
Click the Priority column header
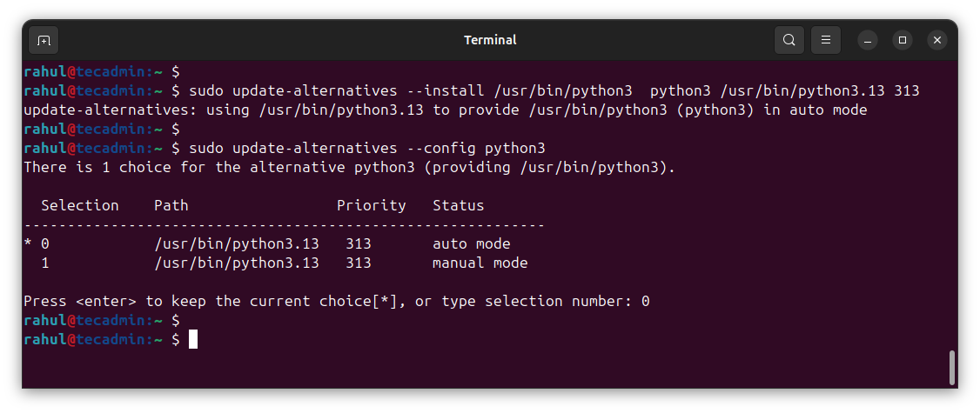[372, 205]
